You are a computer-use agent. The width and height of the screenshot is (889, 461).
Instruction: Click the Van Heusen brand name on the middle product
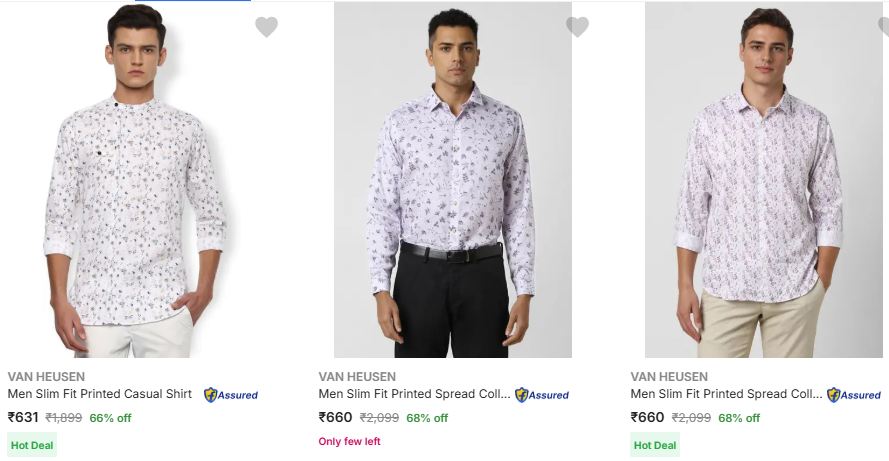(357, 377)
